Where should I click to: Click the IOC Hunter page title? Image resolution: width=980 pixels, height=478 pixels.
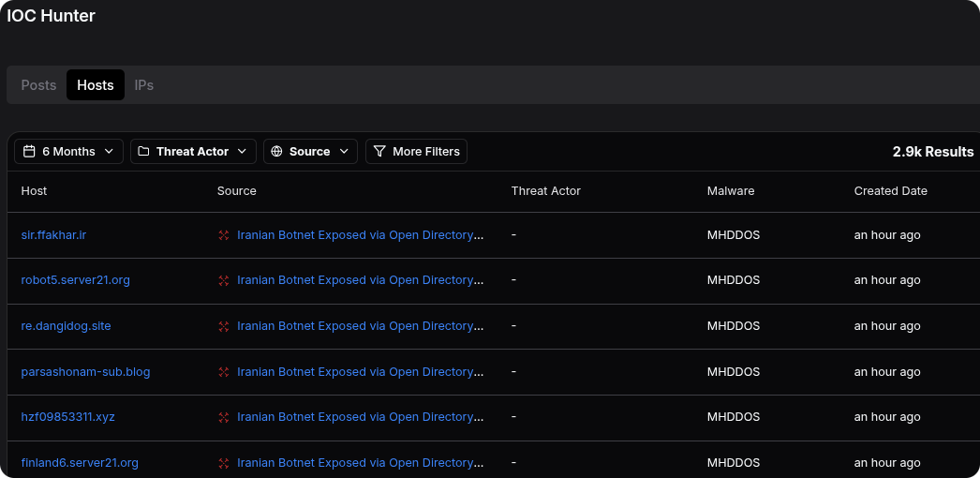52,16
